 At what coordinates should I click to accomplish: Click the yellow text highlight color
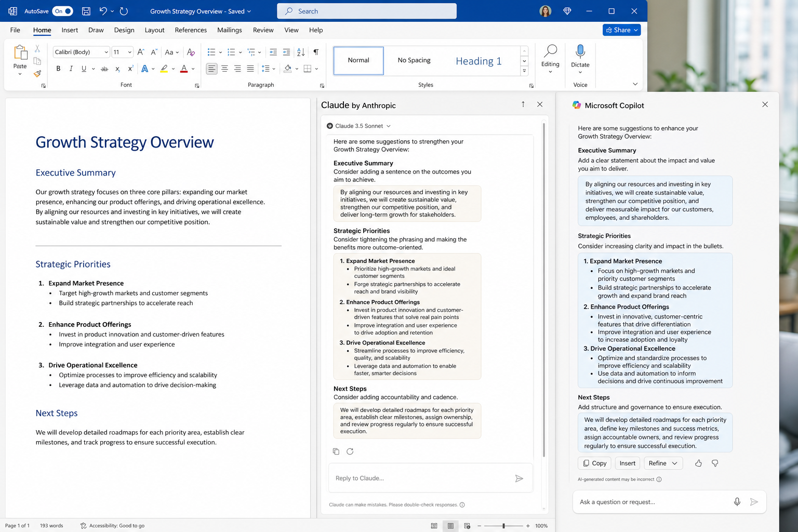(164, 69)
